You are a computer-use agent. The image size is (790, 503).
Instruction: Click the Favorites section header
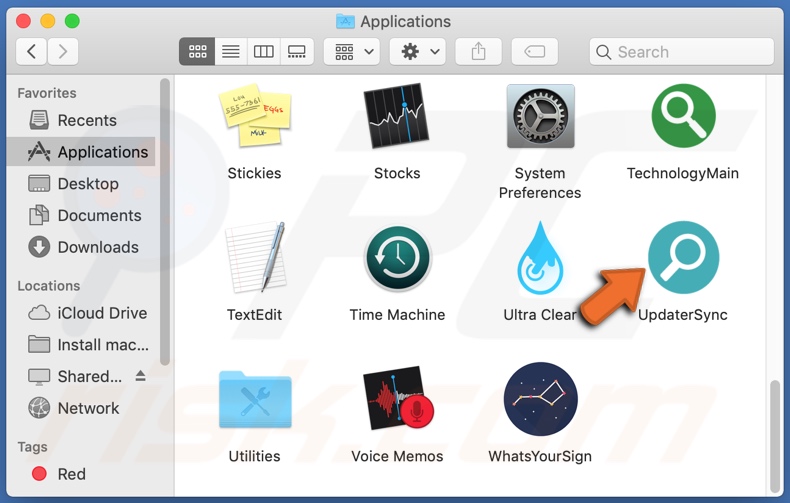(47, 93)
